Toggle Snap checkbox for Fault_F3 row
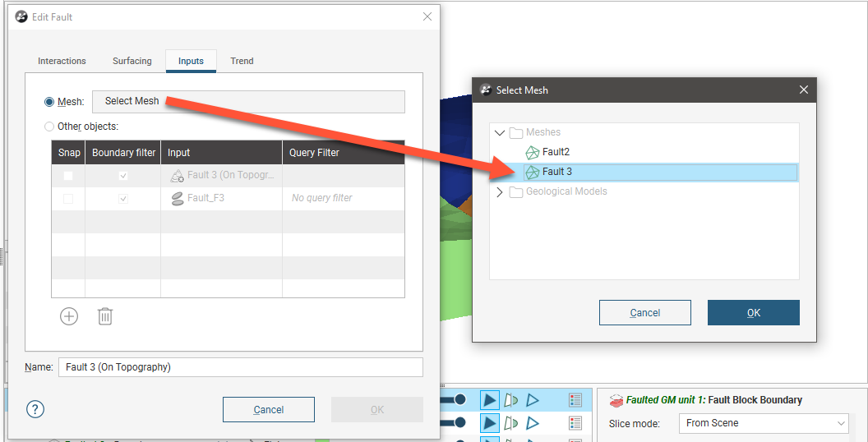This screenshot has height=442, width=868. [68, 199]
